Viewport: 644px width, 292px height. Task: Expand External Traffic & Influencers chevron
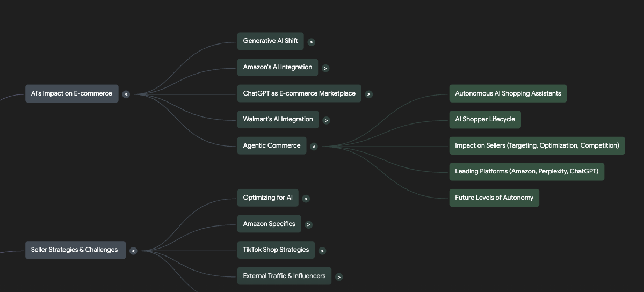click(x=339, y=277)
